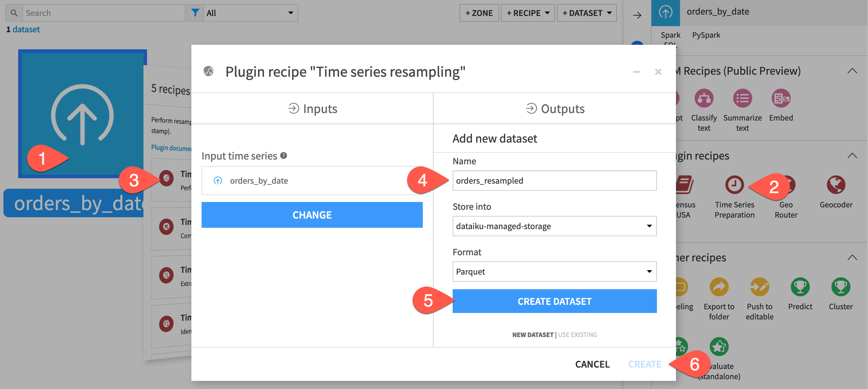Click the CANCEL button
The image size is (868, 389).
pos(592,364)
